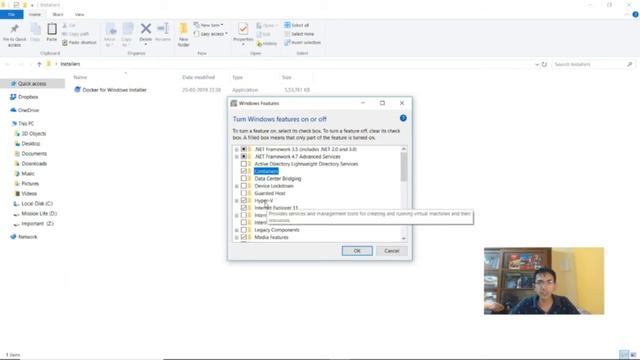Toggle the Hyper-V checkbox
This screenshot has width=640, height=360.
244,200
